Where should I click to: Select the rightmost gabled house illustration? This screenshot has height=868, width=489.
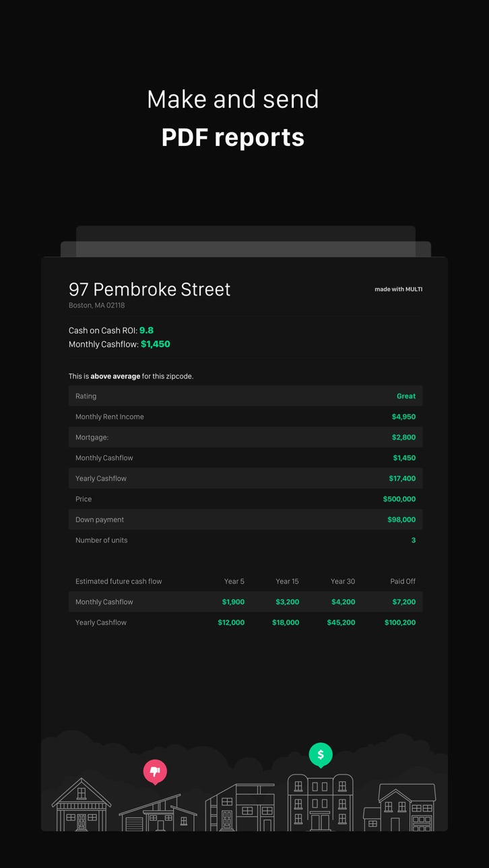click(x=399, y=807)
